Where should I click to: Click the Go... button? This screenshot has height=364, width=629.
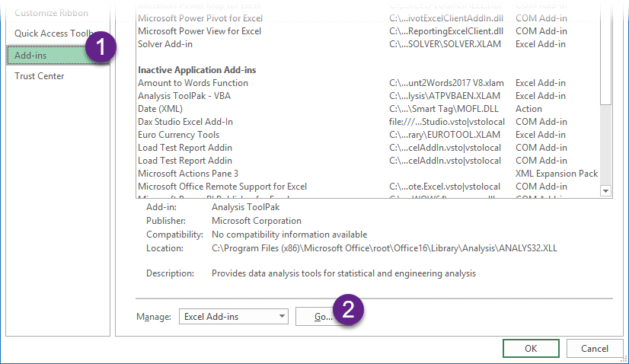[324, 317]
